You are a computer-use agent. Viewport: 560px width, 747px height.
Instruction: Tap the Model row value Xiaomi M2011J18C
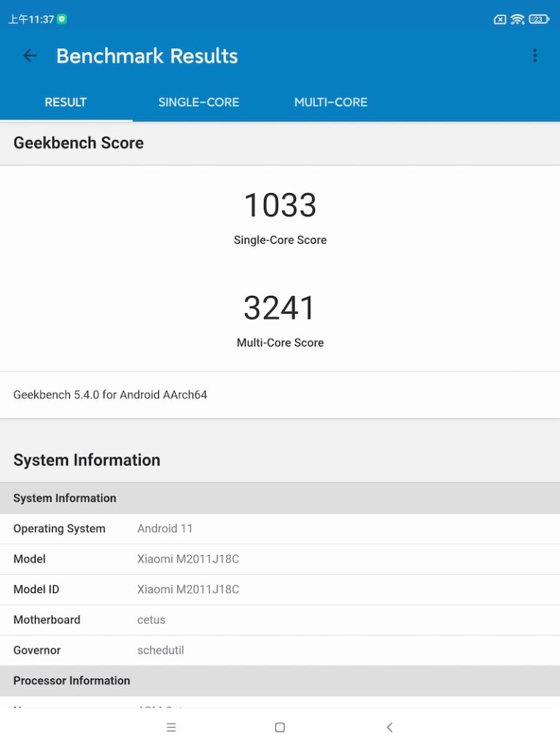click(x=188, y=560)
